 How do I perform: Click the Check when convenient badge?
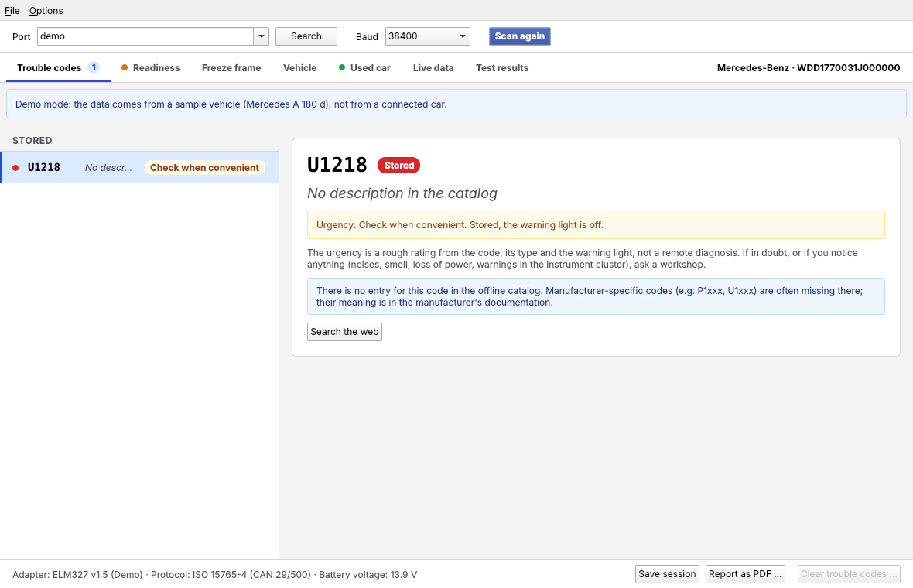[x=204, y=168]
